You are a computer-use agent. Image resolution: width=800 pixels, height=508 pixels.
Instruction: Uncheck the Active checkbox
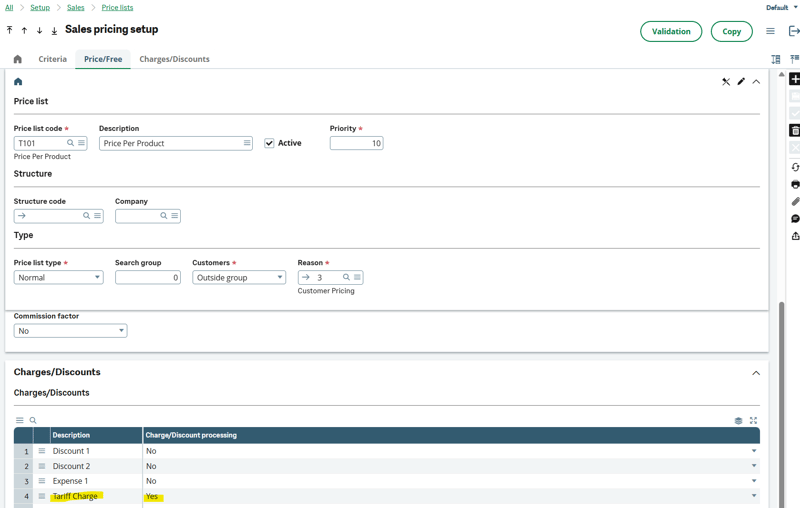coord(269,144)
